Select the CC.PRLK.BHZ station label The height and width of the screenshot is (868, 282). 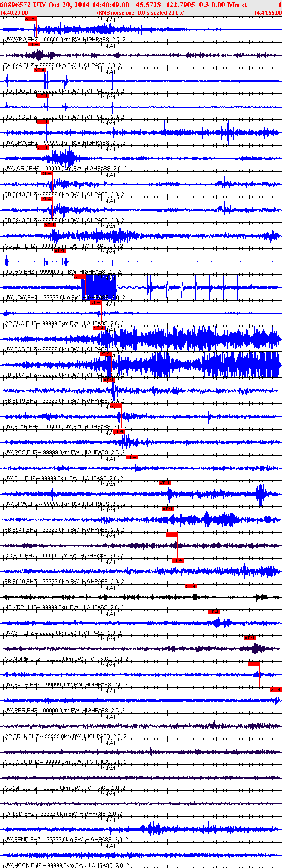[22, 736]
